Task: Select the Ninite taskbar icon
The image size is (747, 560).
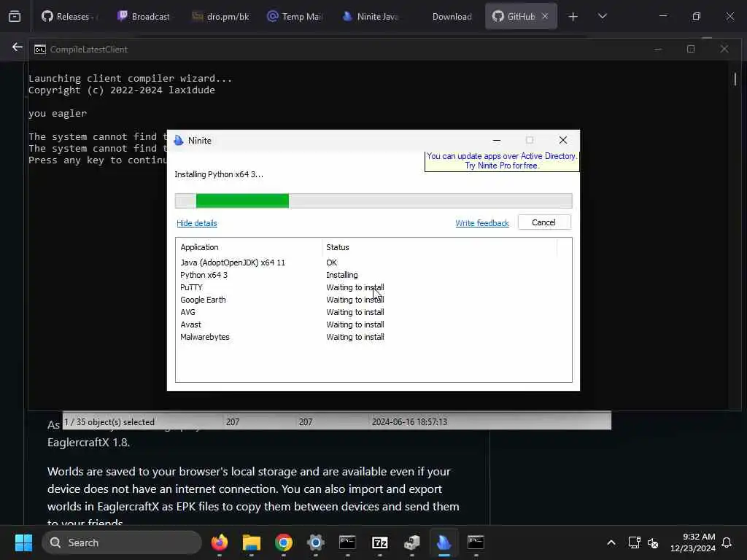Action: pyautogui.click(x=444, y=542)
